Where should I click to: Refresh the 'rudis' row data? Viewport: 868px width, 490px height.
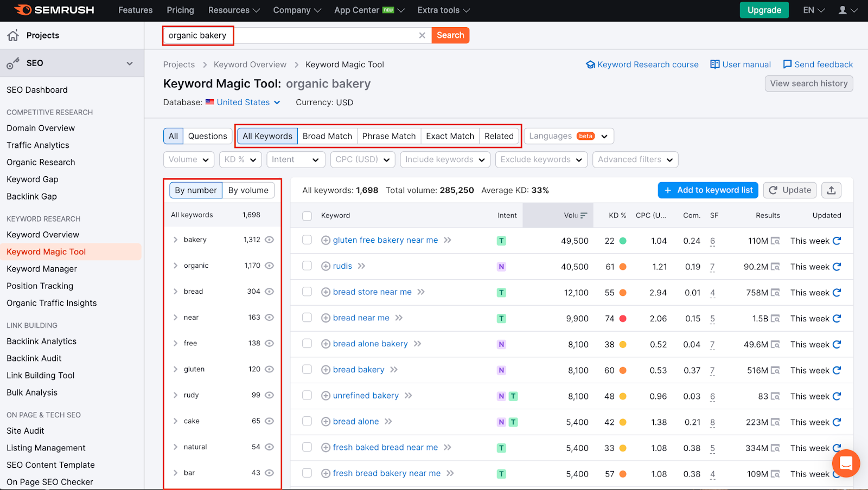837,267
